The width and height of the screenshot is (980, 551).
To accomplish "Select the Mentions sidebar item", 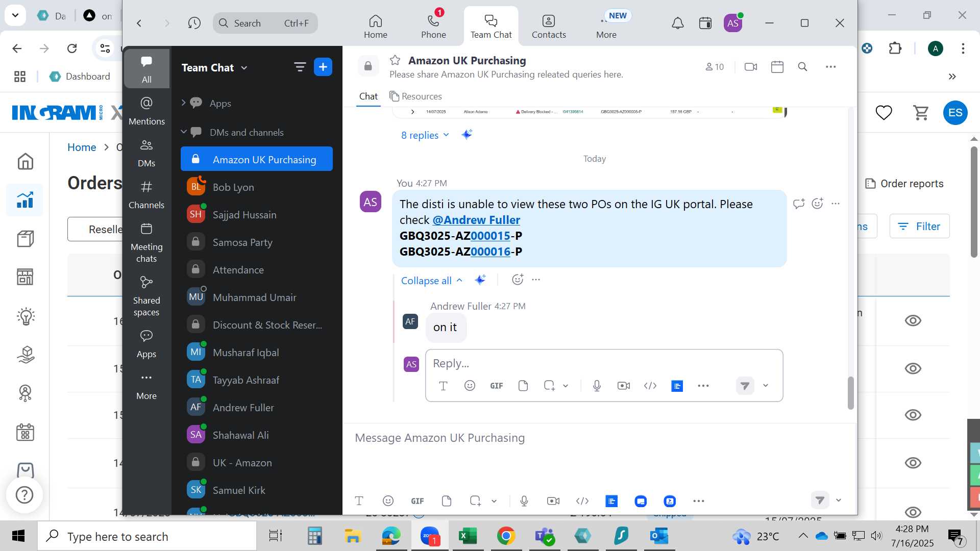I will click(146, 111).
